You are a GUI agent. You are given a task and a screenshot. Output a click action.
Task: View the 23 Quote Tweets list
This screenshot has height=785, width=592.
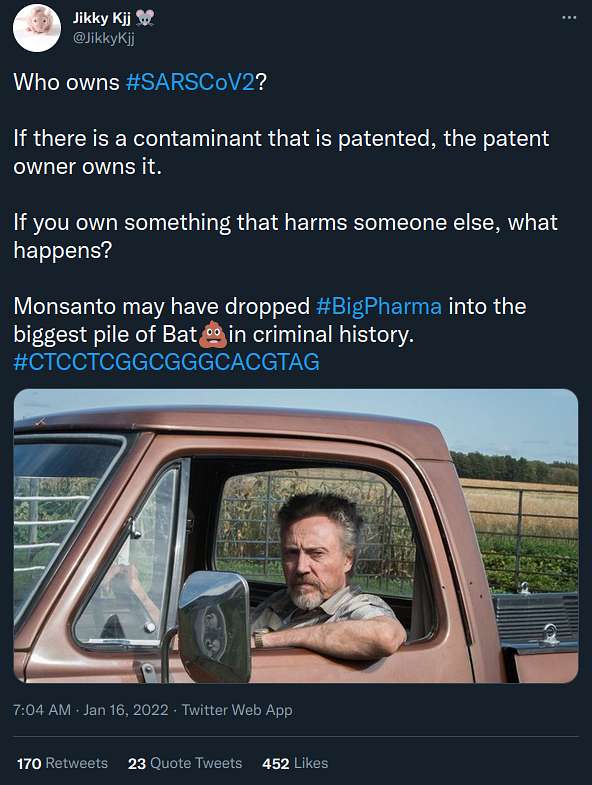tap(185, 763)
